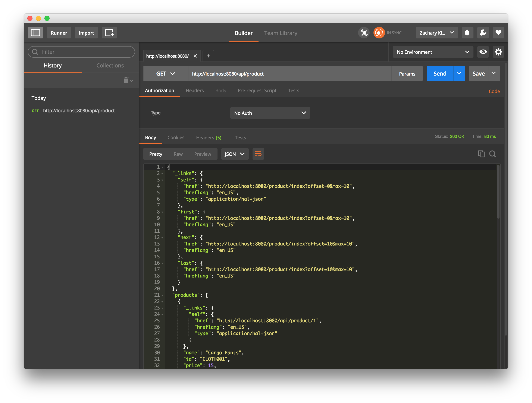Switch response view to Preview

(203, 154)
